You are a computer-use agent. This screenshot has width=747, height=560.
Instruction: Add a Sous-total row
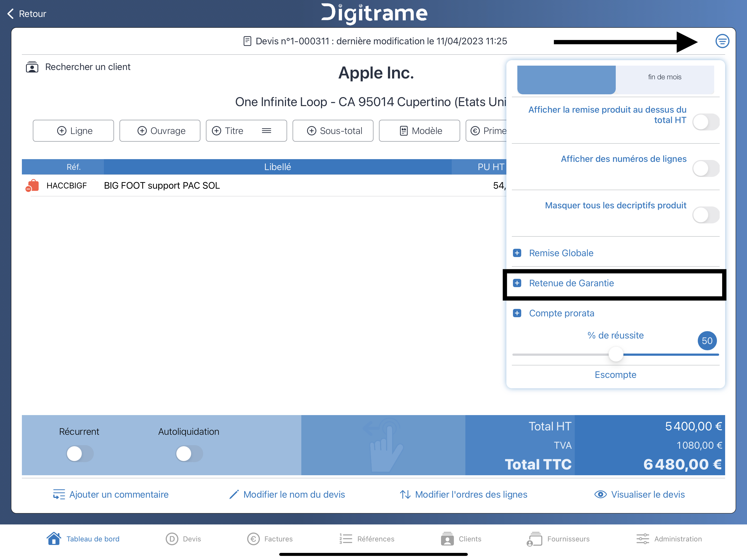coord(333,131)
